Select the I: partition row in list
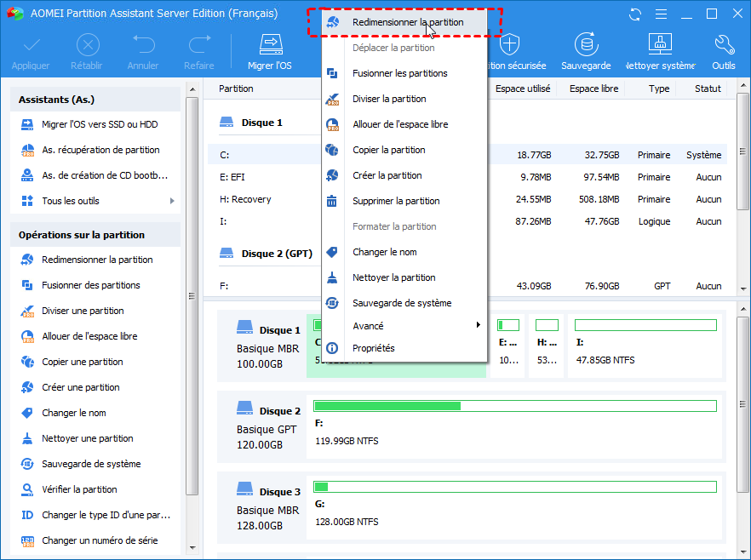751x560 pixels. pyautogui.click(x=467, y=221)
